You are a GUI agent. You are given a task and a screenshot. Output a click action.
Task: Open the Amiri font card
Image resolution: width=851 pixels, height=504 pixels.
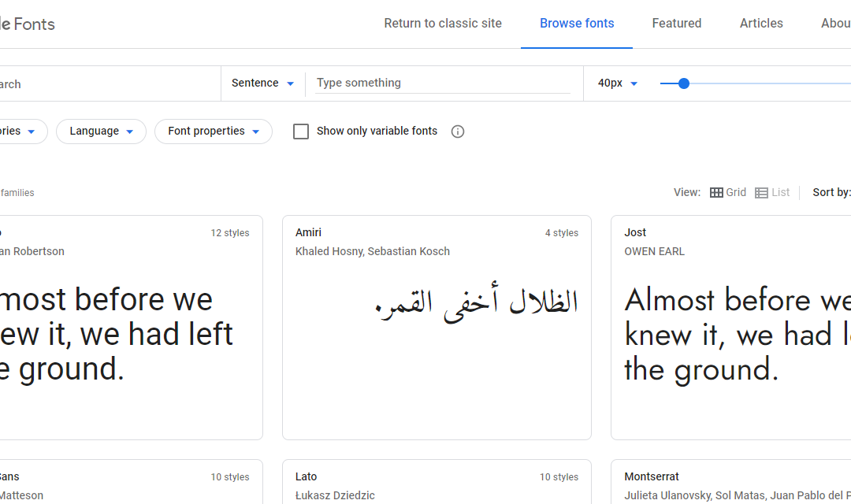pyautogui.click(x=437, y=327)
